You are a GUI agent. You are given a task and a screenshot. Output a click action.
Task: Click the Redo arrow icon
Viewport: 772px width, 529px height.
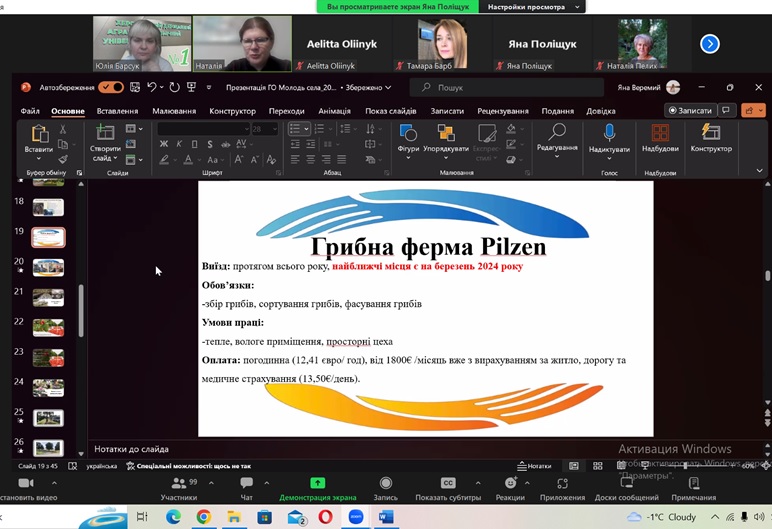click(x=174, y=87)
